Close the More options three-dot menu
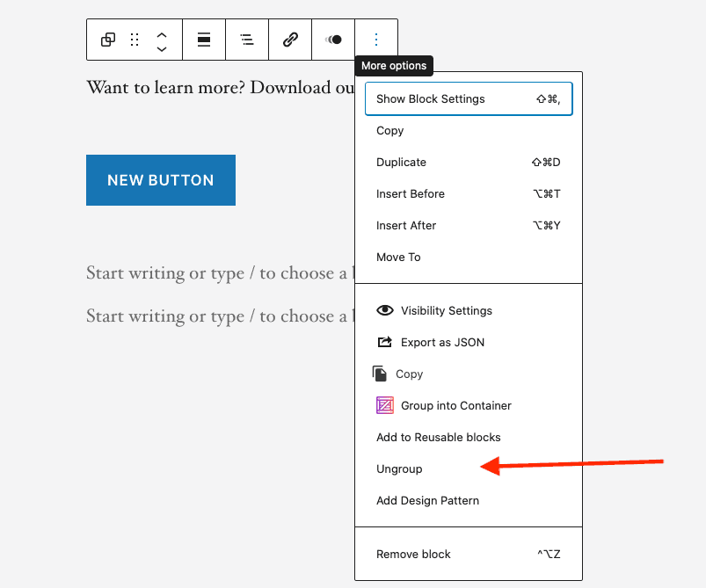The height and width of the screenshot is (588, 706). [376, 40]
